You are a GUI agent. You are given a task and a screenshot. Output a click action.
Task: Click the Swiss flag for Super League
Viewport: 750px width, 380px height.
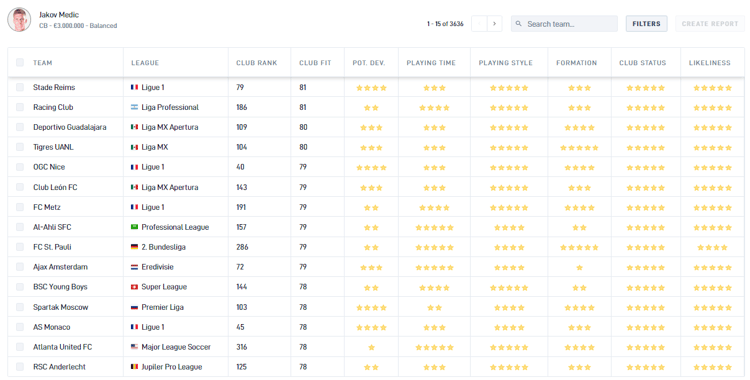coord(134,287)
